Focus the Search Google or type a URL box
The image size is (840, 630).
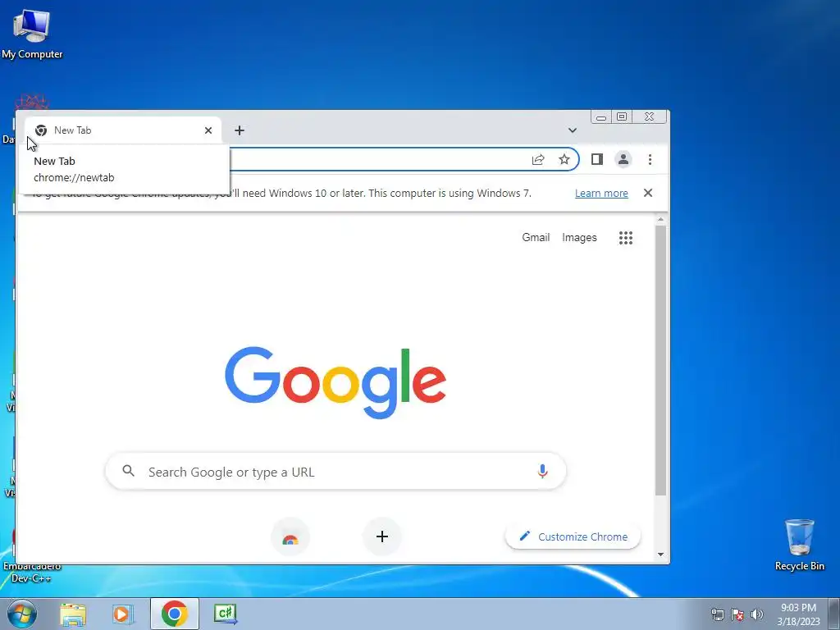[x=336, y=472]
